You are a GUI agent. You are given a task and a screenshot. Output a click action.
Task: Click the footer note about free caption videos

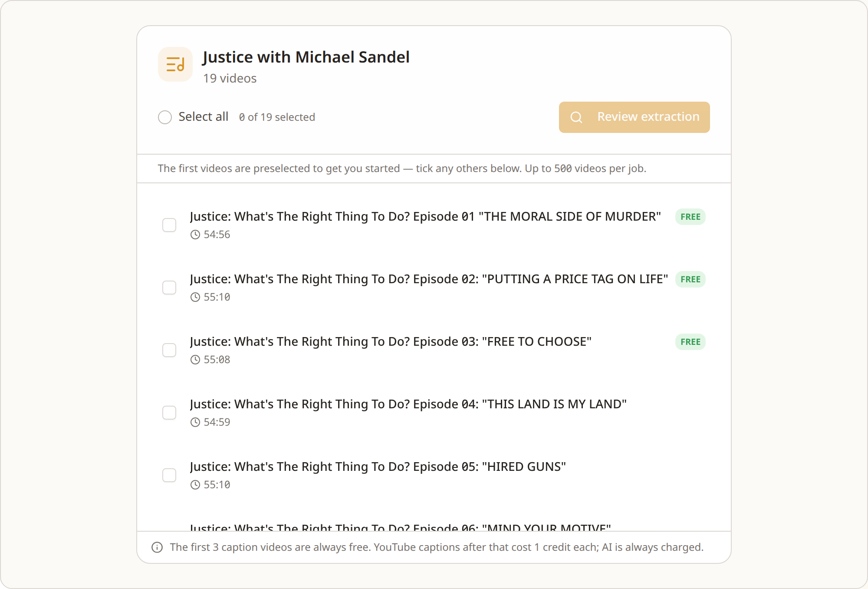[x=437, y=547]
